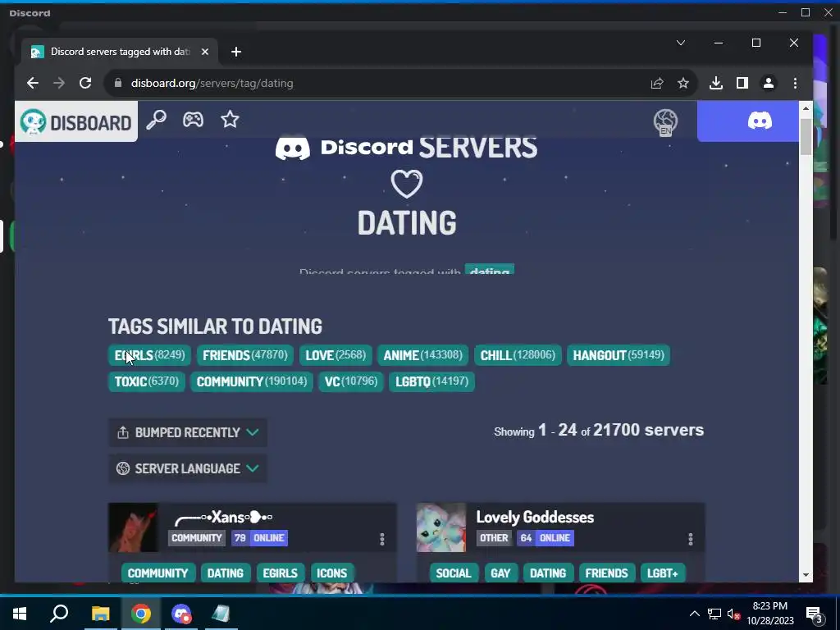Click the LGBT+ tag on Lovely Goddesses

(663, 573)
